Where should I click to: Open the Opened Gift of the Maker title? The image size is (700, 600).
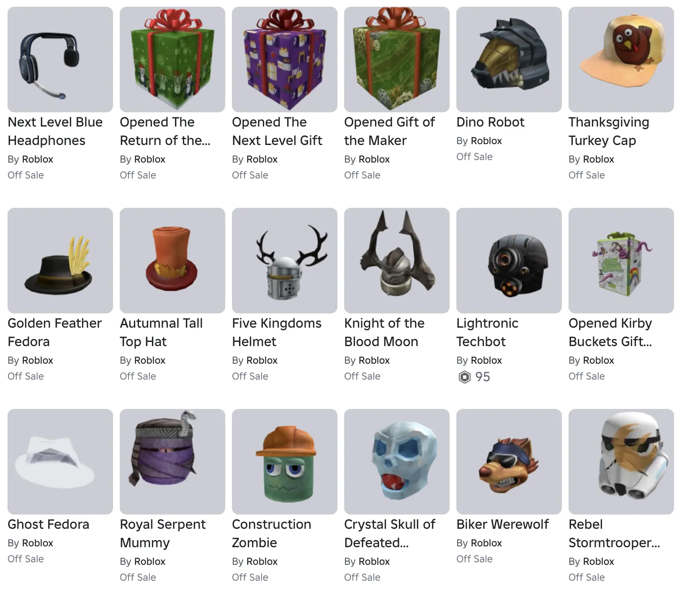[389, 131]
